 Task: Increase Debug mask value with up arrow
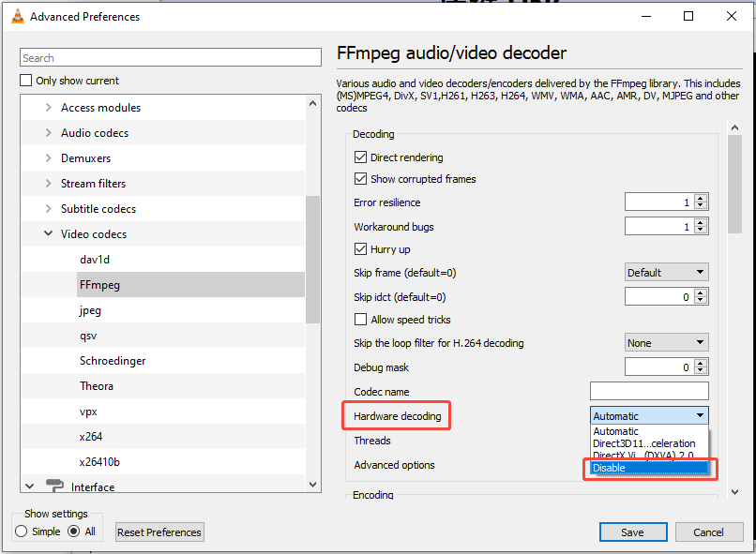[701, 363]
